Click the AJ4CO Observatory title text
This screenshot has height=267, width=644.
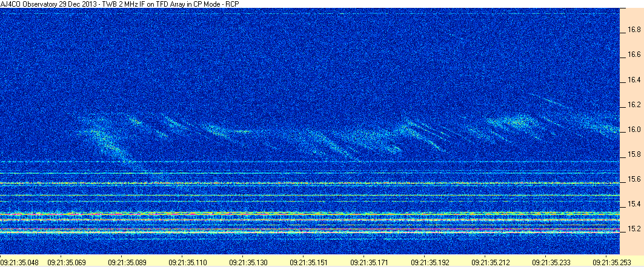click(120, 4)
